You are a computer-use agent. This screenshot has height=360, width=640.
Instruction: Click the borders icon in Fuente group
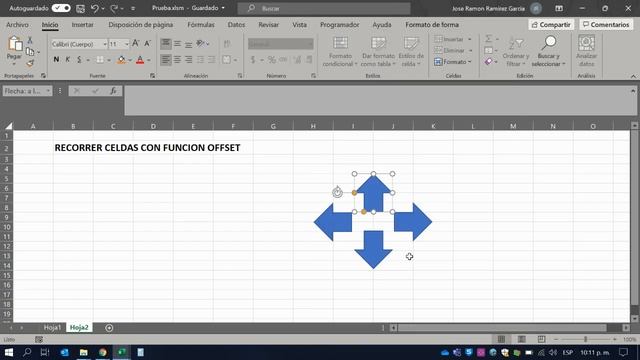click(x=100, y=60)
